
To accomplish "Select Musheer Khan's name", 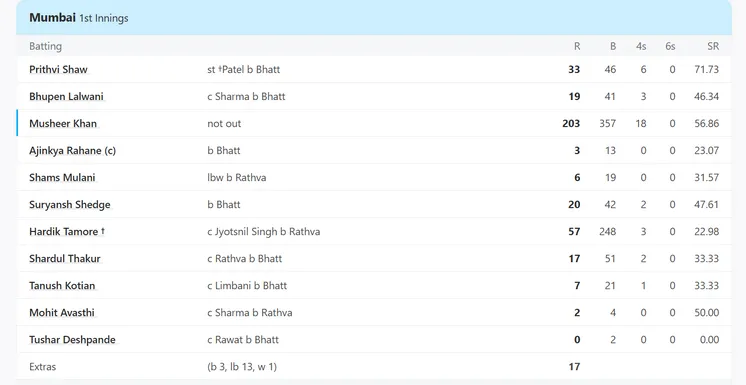I will [x=63, y=124].
